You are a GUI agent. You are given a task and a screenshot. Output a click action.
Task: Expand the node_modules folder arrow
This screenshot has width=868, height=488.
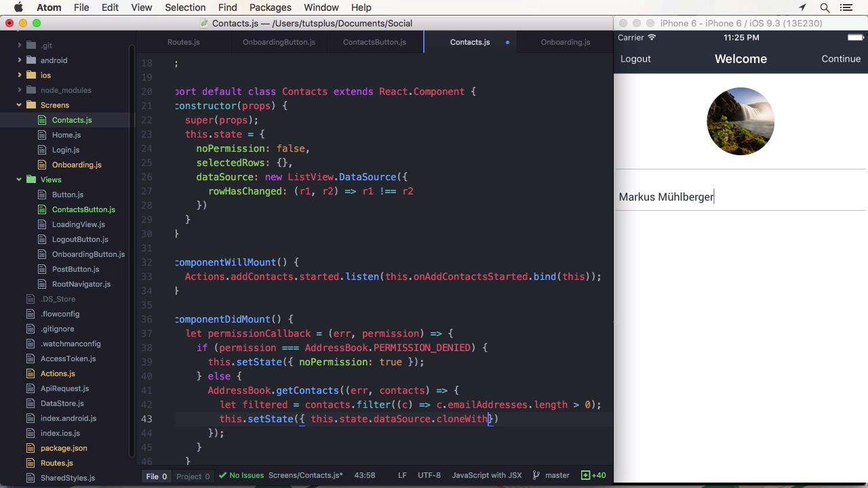pyautogui.click(x=20, y=90)
